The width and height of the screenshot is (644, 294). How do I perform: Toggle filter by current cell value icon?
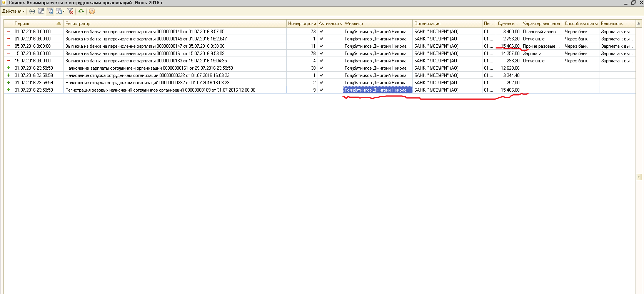(50, 11)
